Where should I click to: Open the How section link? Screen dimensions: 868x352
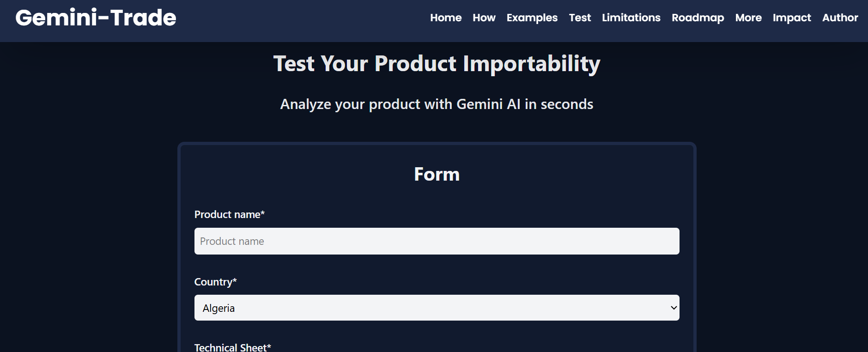[484, 18]
